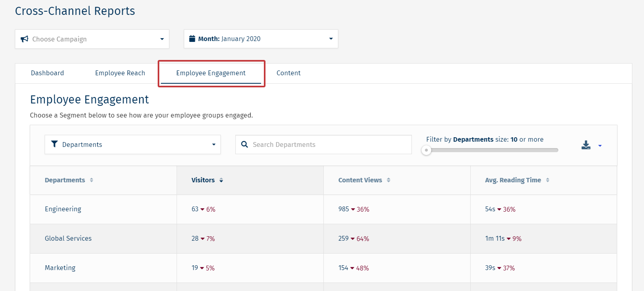Viewport: 644px width, 291px height.
Task: Click the Global Services row name
Action: coord(68,238)
